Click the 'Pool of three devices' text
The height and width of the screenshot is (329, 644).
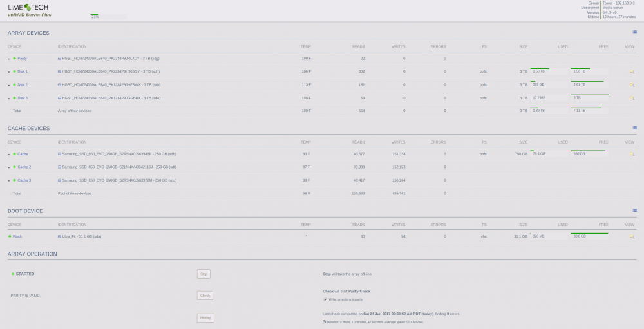75,193
